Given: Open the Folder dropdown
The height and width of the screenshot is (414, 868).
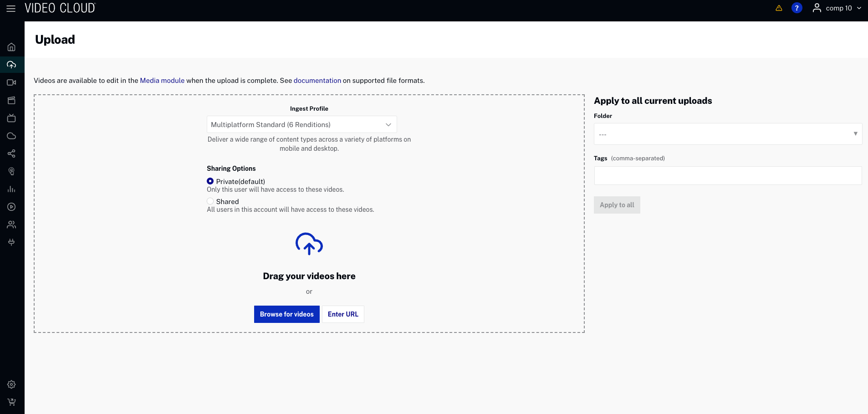Looking at the screenshot, I should [727, 134].
